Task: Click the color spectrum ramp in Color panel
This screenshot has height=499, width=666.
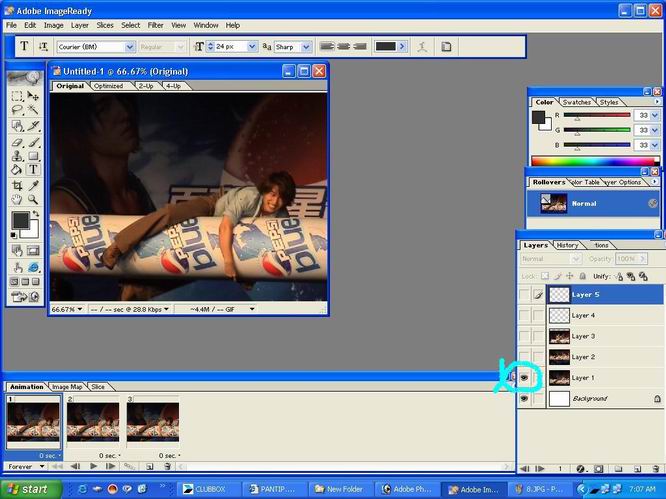Action: click(x=595, y=161)
